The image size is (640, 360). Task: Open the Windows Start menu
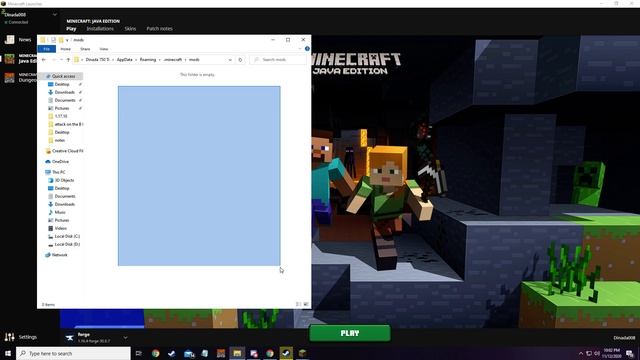(8, 353)
